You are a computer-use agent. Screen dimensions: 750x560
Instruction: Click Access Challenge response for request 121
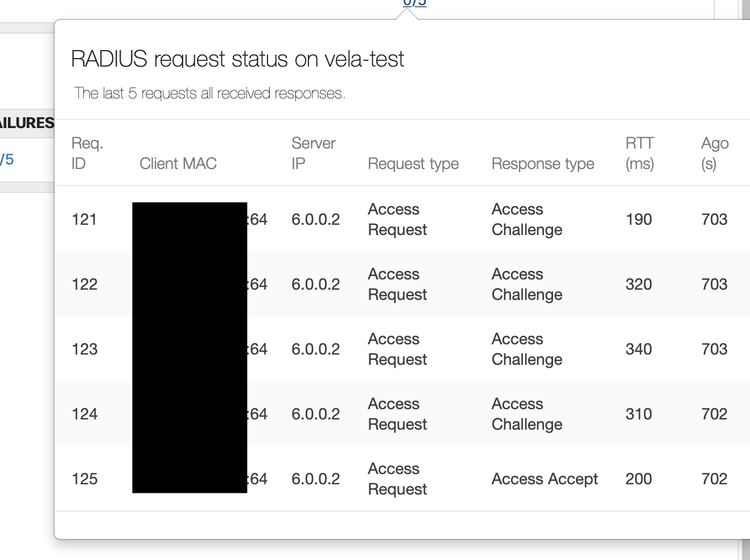pyautogui.click(x=526, y=220)
